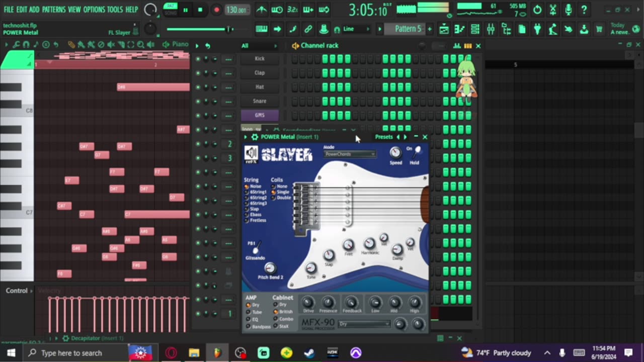Select the GMS channel button
644x362 pixels.
click(260, 115)
